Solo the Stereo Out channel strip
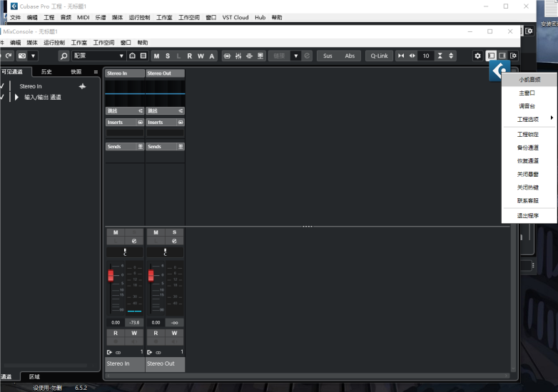The width and height of the screenshot is (558, 392). pyautogui.click(x=174, y=232)
